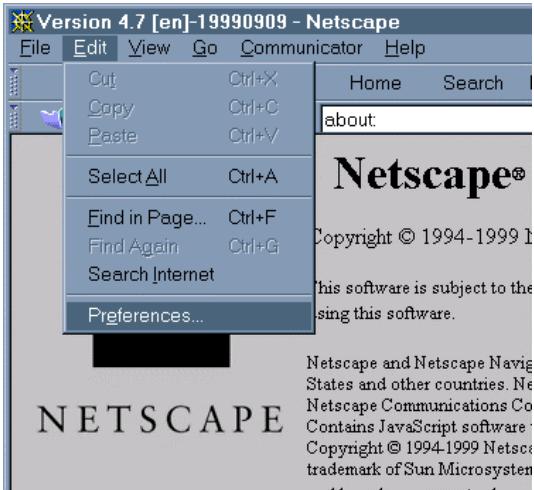The image size is (534, 490).
Task: Choose Search Internet menu entry
Action: point(189,274)
